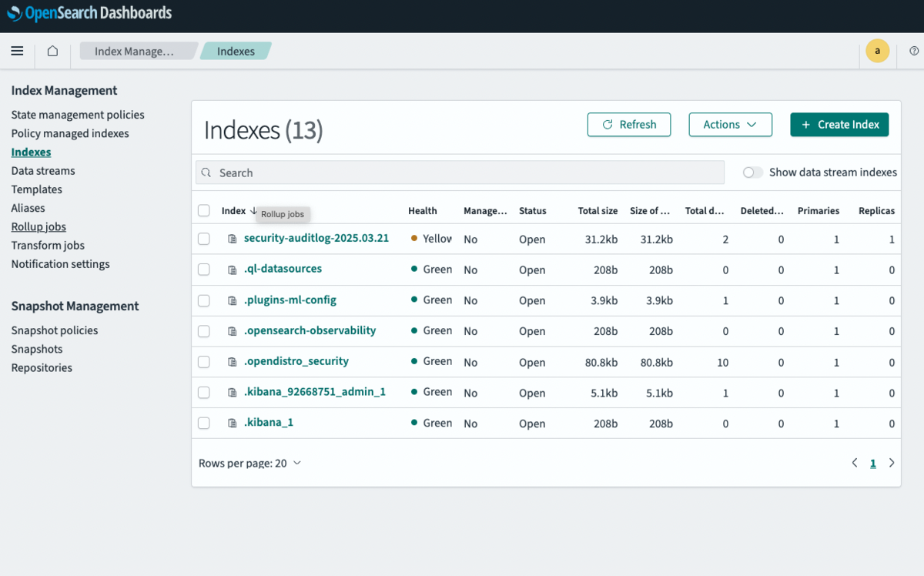This screenshot has height=576, width=924.
Task: Click the Index column sort arrow
Action: pyautogui.click(x=253, y=210)
